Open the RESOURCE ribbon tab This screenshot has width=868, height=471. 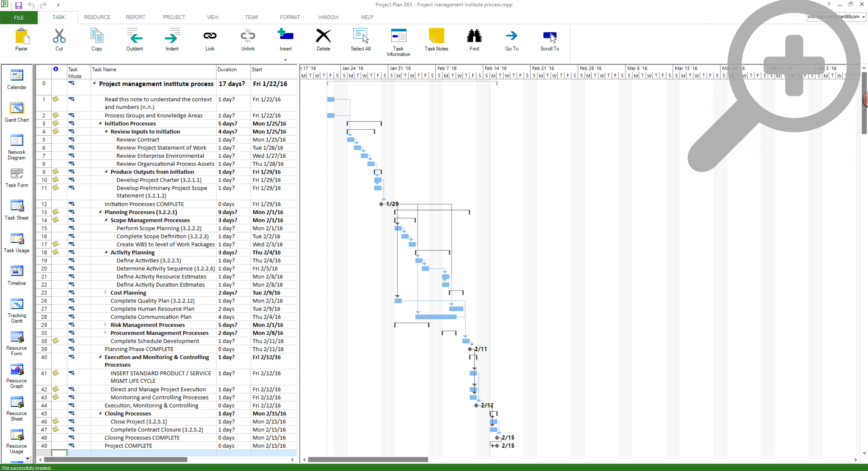click(x=97, y=17)
